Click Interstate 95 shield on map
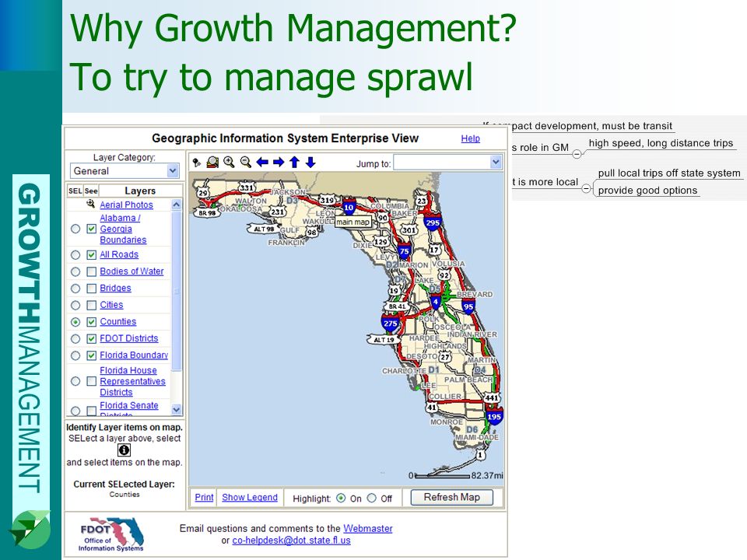747x560 pixels. point(468,306)
